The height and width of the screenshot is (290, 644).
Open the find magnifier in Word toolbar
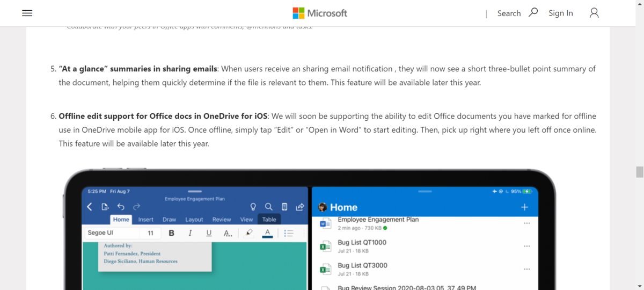[269, 207]
